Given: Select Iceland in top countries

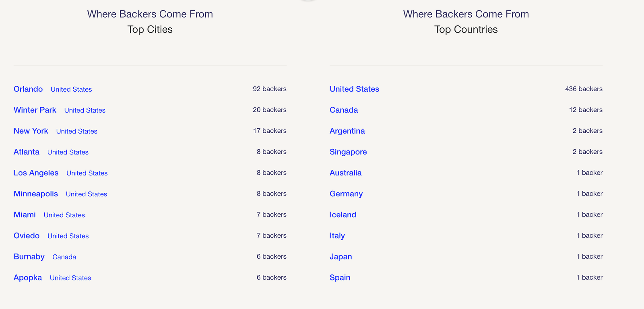Looking at the screenshot, I should pyautogui.click(x=343, y=214).
